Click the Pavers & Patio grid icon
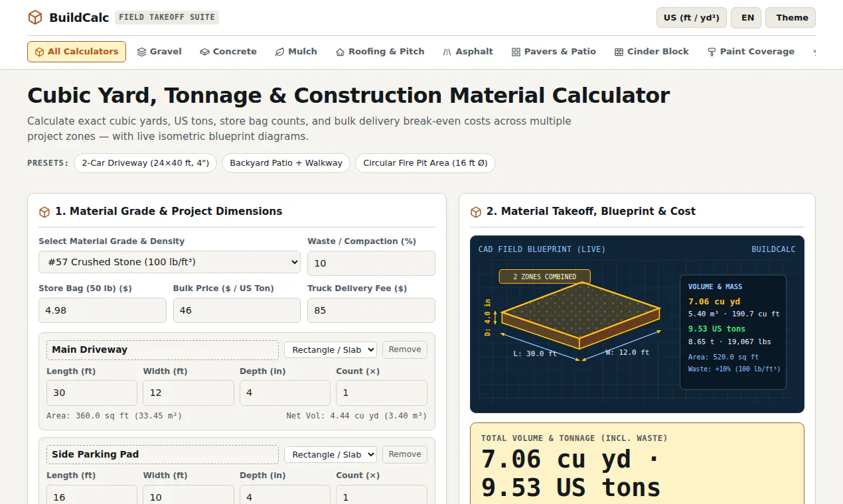This screenshot has height=504, width=843. click(x=516, y=52)
